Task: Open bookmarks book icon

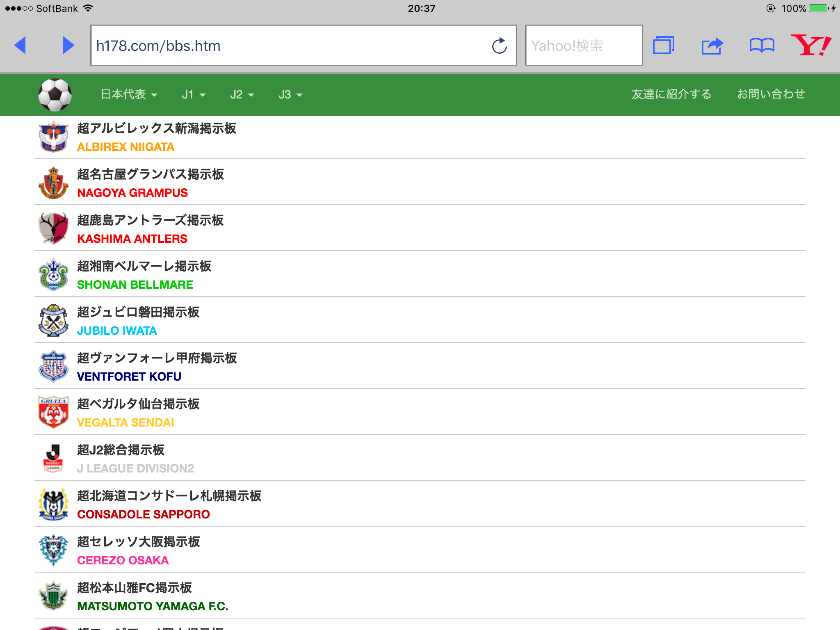Action: point(762,45)
